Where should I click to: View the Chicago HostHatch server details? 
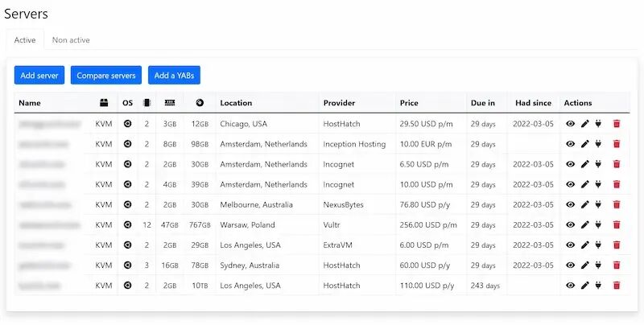pyautogui.click(x=570, y=124)
